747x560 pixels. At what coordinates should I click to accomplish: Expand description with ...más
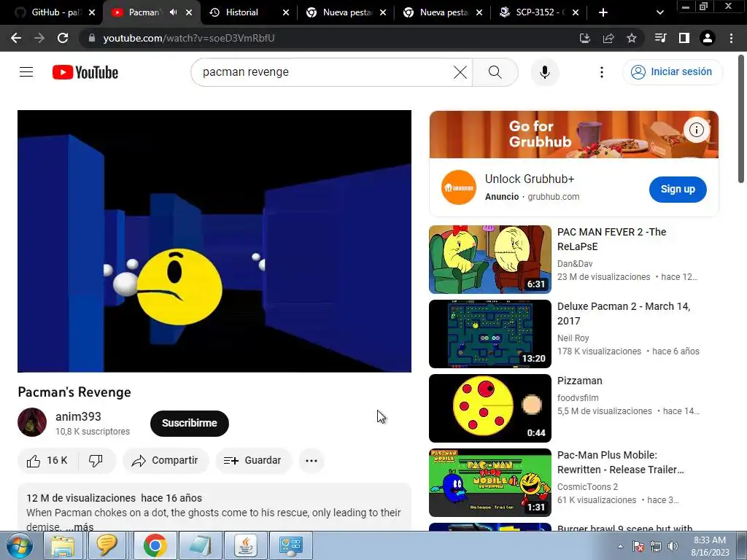[80, 526]
